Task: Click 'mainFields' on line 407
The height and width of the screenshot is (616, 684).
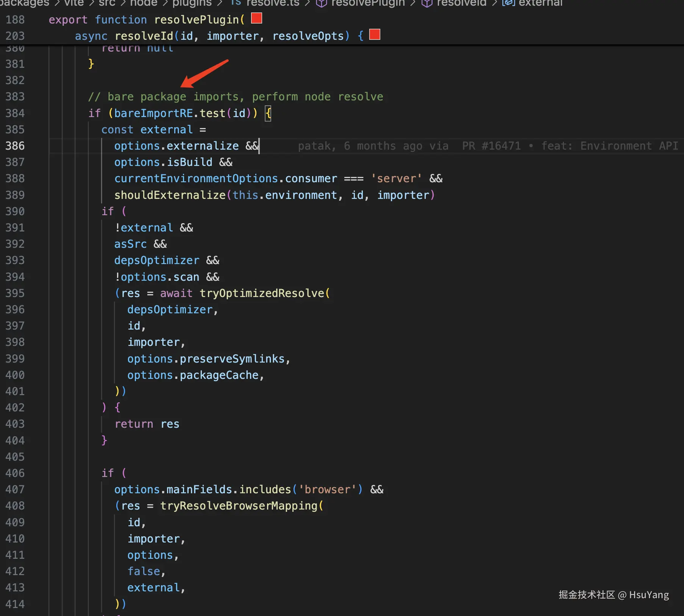Action: coord(200,489)
